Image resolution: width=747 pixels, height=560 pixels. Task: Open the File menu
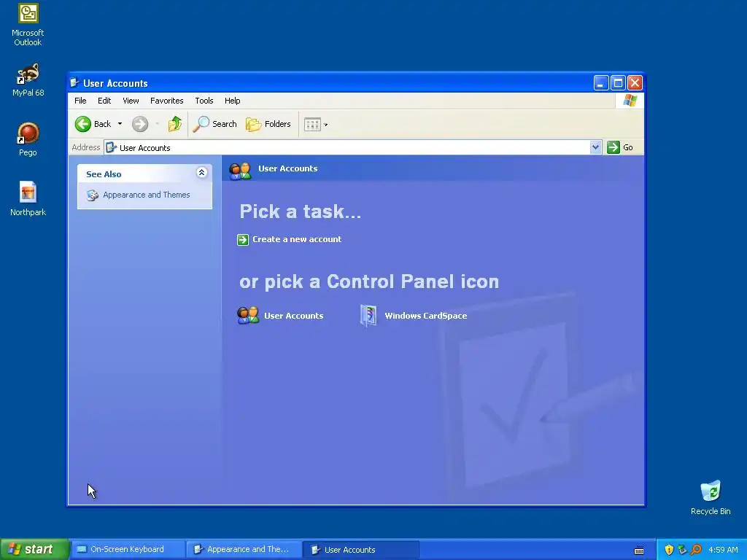(x=80, y=101)
